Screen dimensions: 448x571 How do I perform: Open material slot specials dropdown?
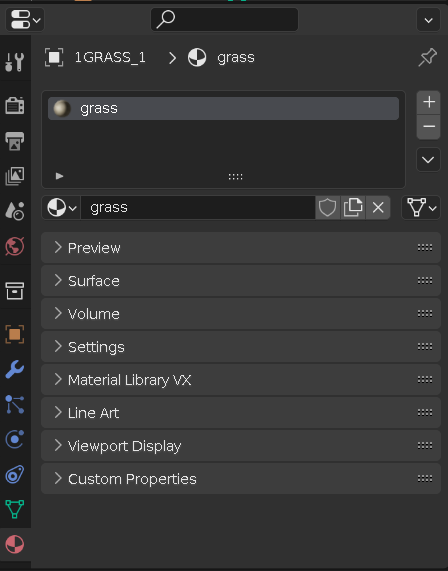pos(428,160)
